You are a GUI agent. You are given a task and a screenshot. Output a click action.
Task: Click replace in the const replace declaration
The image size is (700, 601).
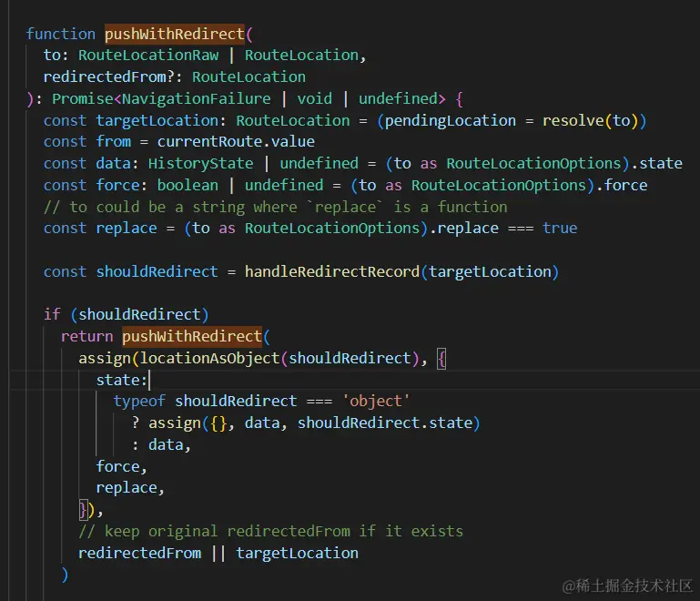tap(127, 229)
